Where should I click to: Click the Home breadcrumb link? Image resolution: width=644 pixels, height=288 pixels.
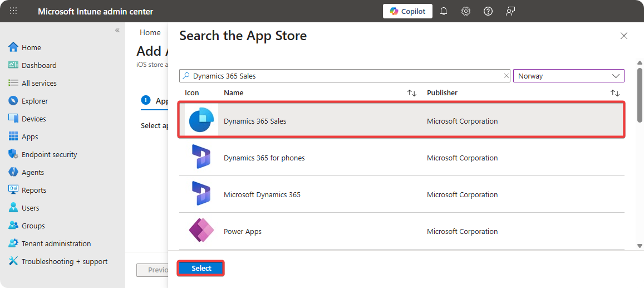(x=150, y=33)
